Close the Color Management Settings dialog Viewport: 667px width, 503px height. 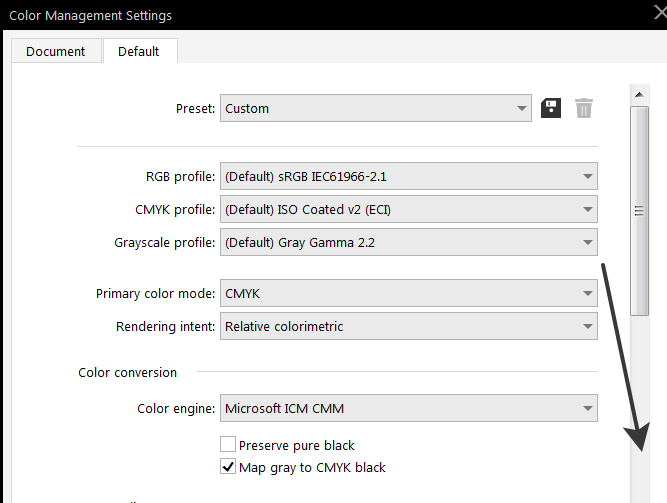661,12
